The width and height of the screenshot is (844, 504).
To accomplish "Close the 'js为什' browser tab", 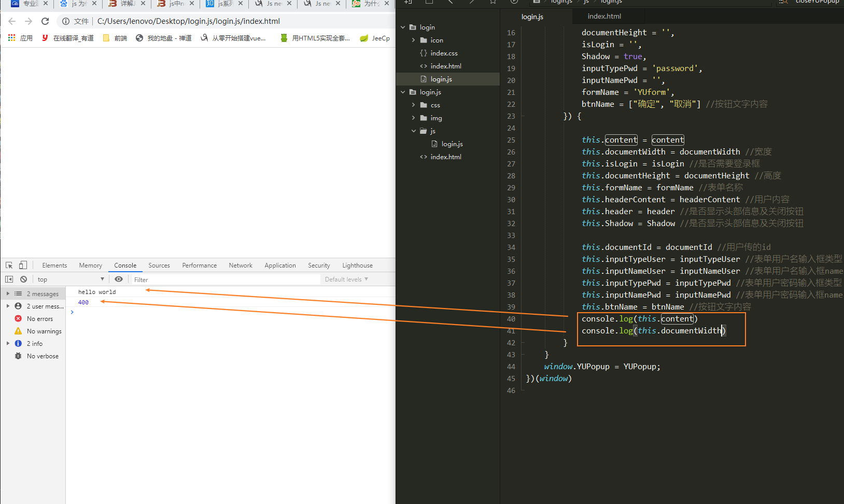I will click(94, 3).
